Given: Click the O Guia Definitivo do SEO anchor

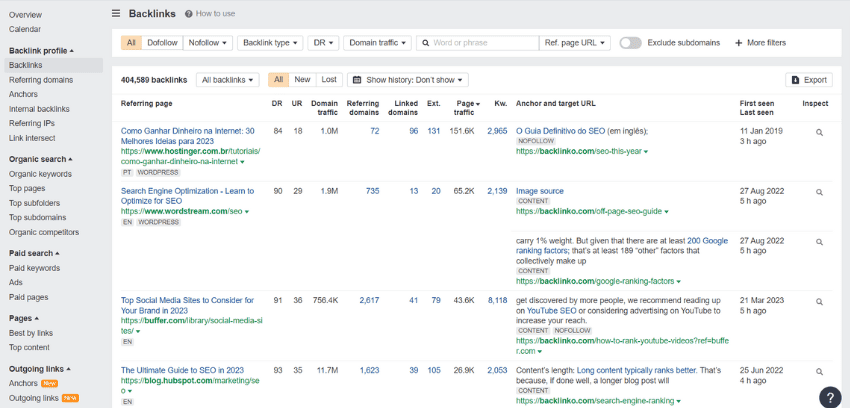Looking at the screenshot, I should tap(561, 131).
